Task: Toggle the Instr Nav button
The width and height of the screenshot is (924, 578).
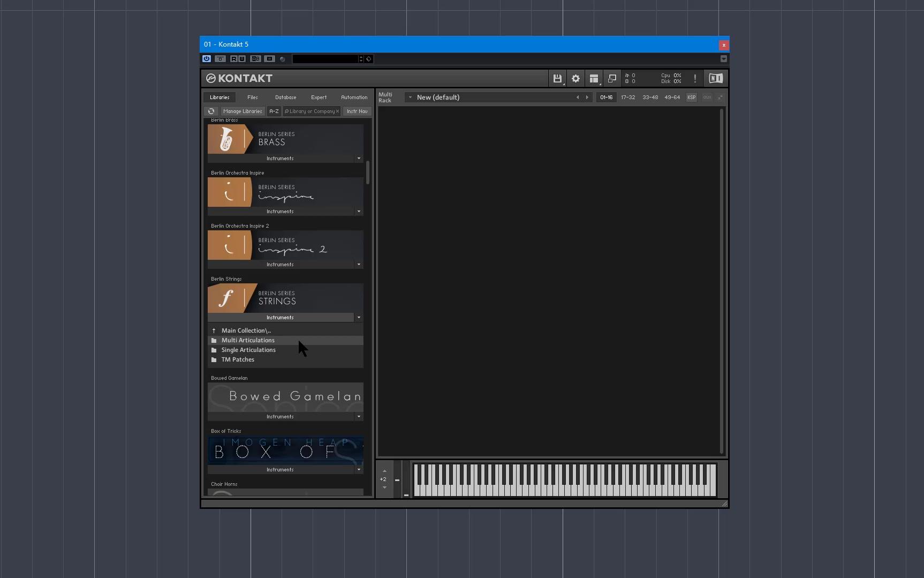Action: click(x=357, y=111)
